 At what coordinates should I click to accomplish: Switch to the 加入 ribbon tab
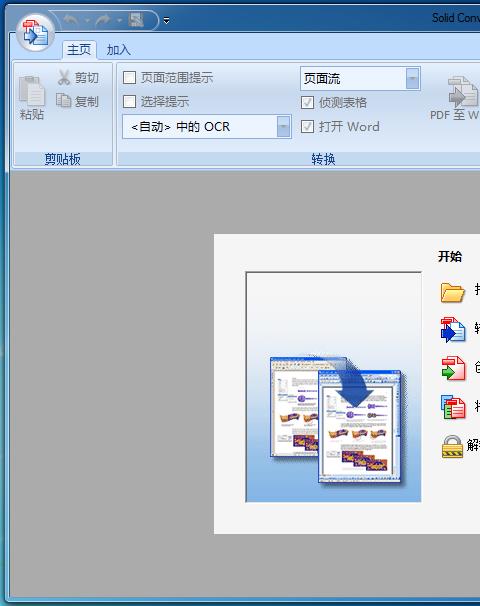tap(118, 50)
